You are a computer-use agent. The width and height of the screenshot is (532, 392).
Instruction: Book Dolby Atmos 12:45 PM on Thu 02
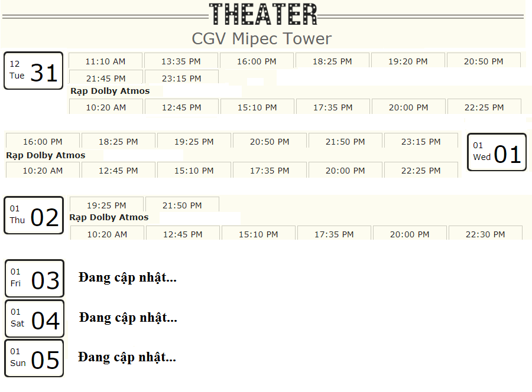click(x=183, y=234)
